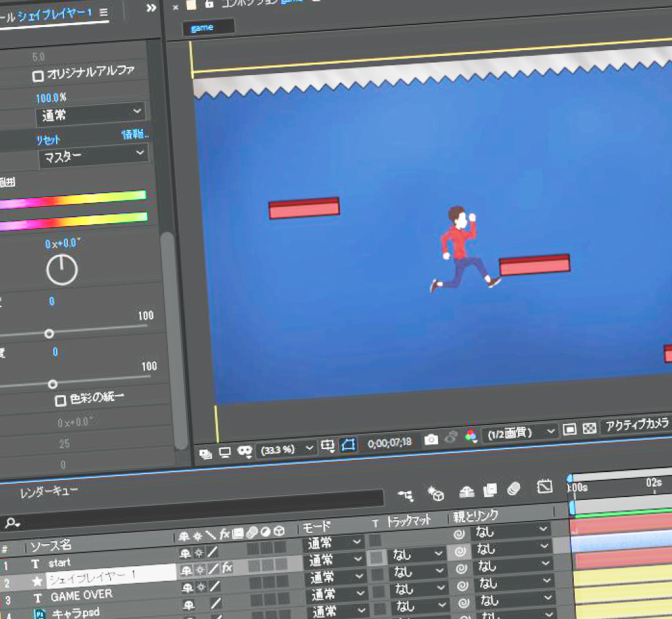Toggle shy switch on start layer

[x=185, y=554]
